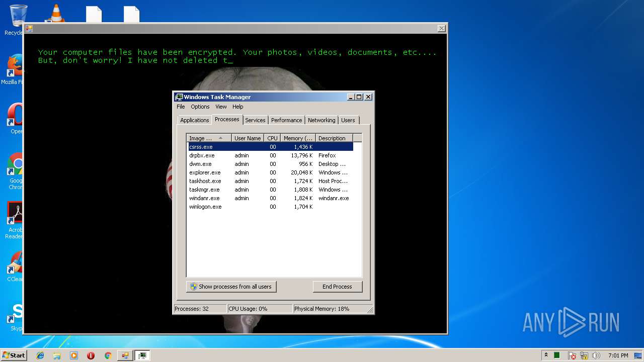This screenshot has height=362, width=644.
Task: Open Windows Media Player taskbar icon
Action: click(74, 355)
